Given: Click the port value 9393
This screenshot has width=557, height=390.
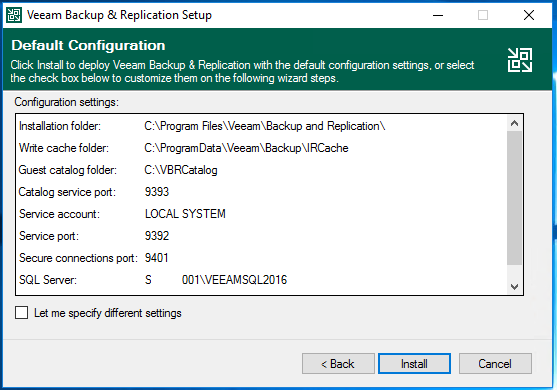Looking at the screenshot, I should click(157, 192).
